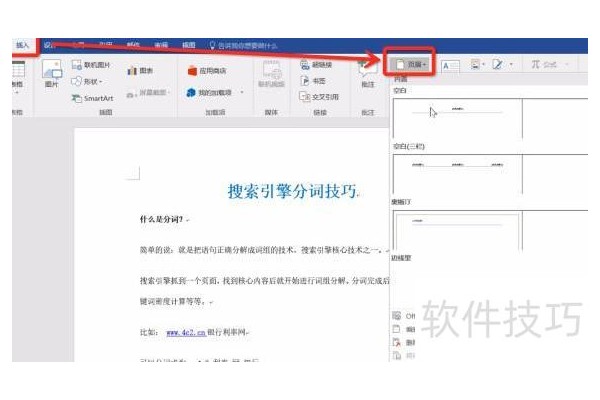Viewport: 600px width, 400px height.
Task: Switch to the 视图 ribbon tab
Action: pos(189,45)
